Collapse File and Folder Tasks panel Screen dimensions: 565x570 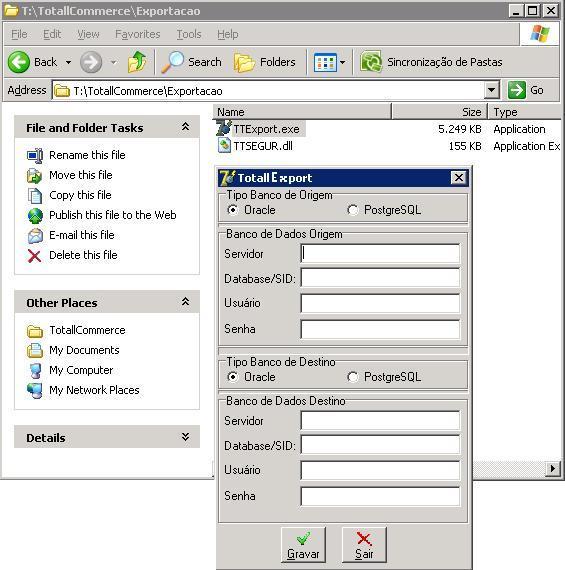tap(185, 127)
